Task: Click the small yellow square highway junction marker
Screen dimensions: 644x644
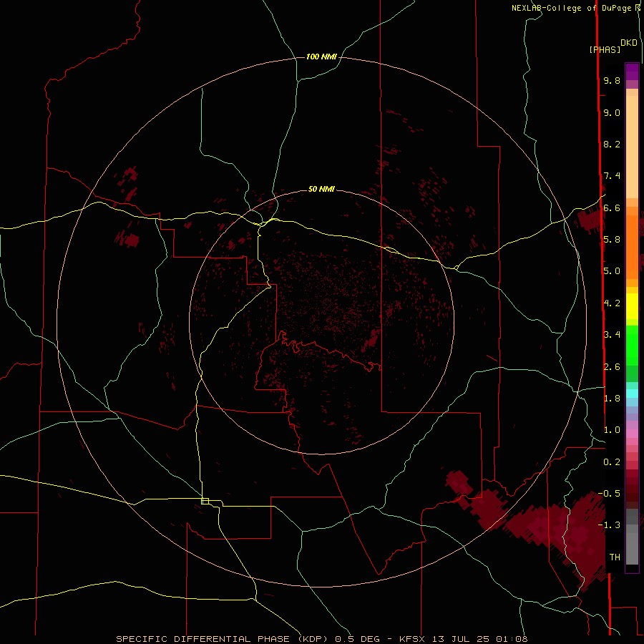Action: point(205,501)
